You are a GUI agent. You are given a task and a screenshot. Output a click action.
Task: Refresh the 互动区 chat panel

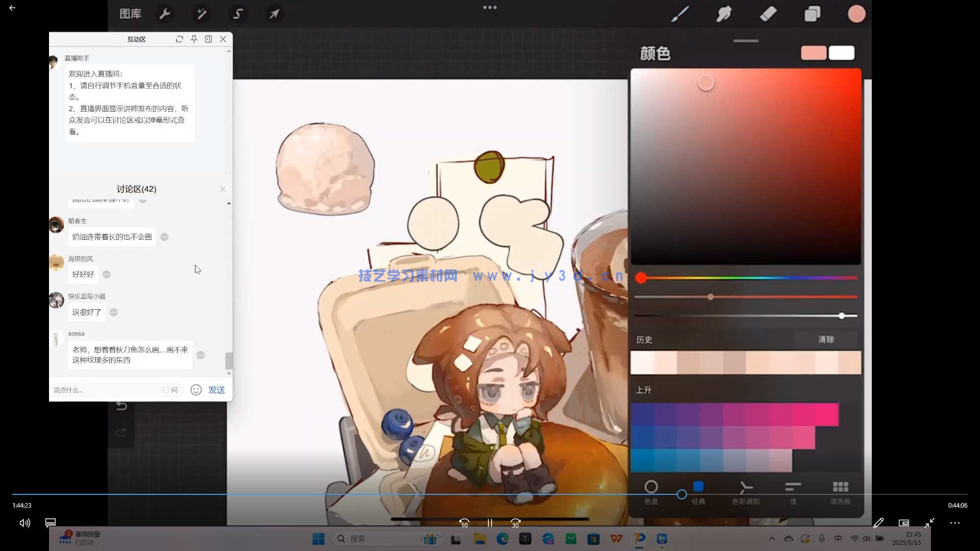pos(179,39)
